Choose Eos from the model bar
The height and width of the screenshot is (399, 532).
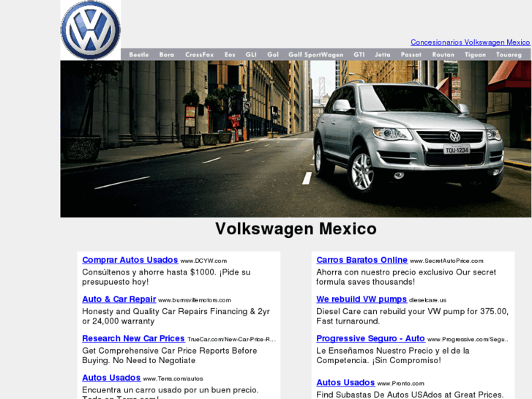pos(230,55)
